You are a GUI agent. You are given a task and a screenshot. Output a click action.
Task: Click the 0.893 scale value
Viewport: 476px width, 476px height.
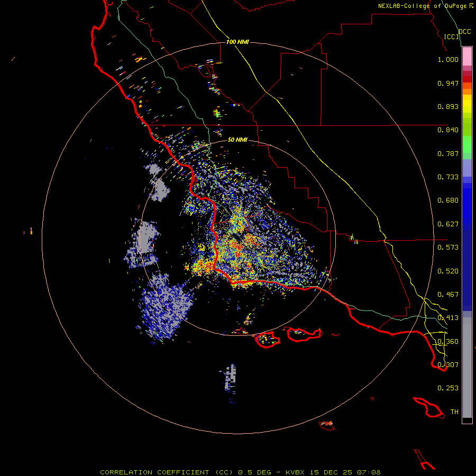tap(448, 106)
